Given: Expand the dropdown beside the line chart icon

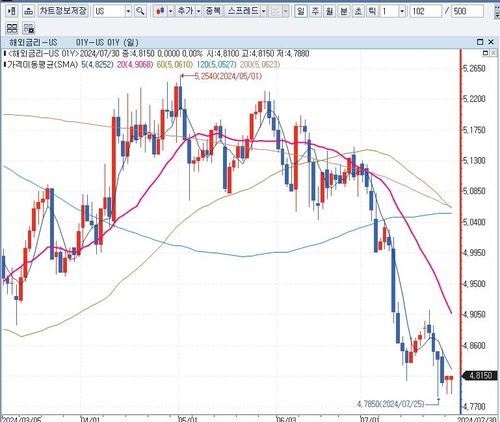Looking at the screenshot, I should [286, 12].
